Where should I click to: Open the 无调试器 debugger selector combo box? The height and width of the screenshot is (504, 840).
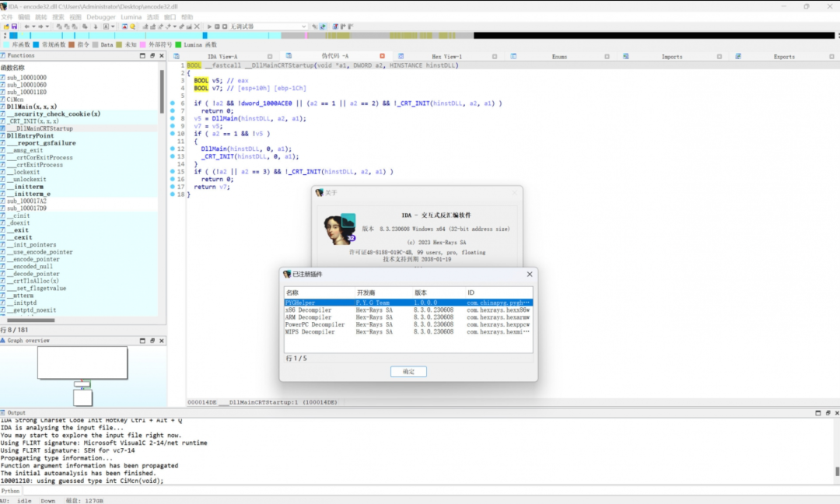pos(268,26)
